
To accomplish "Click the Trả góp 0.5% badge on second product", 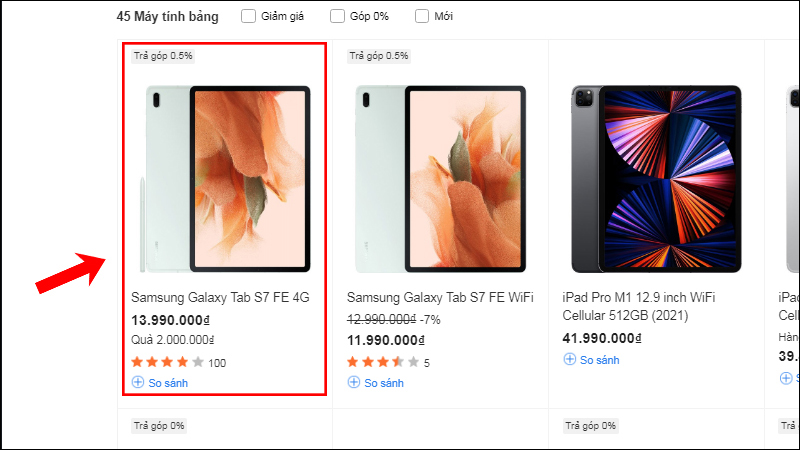I will pos(380,55).
